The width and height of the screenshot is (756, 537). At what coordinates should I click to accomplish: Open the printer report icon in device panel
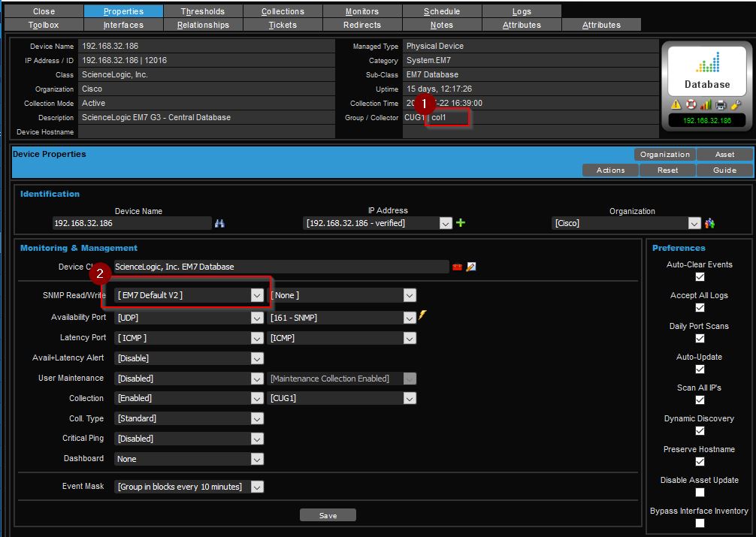tap(720, 104)
